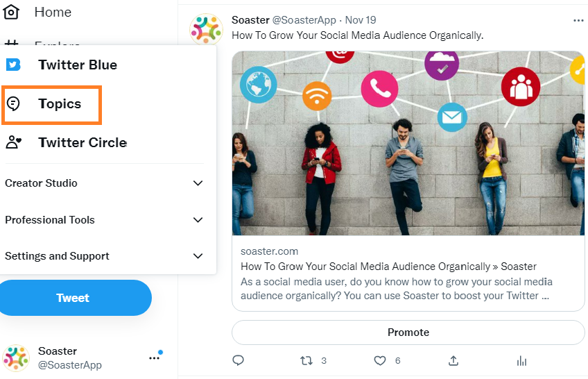Open the tweet's more options ellipsis
The image size is (588, 379).
pos(578,20)
